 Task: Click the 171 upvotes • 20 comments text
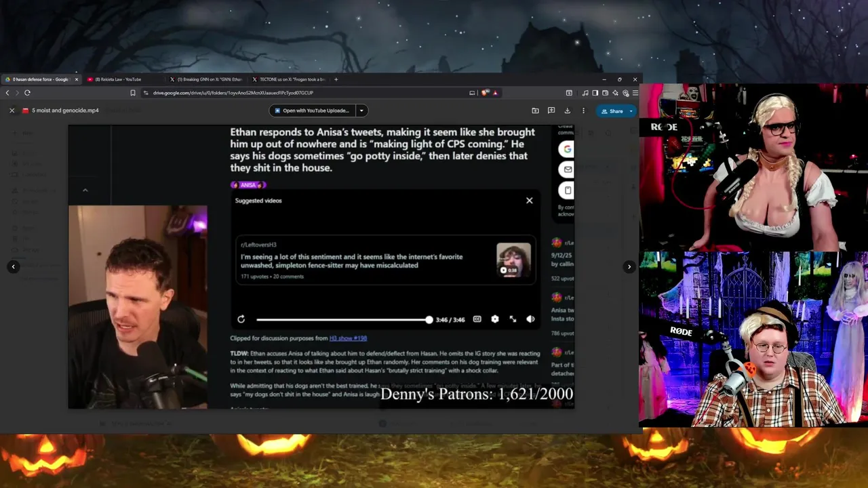click(272, 277)
